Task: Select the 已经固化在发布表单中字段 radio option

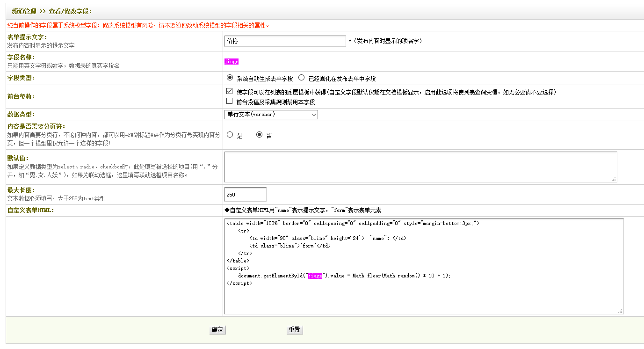Action: click(302, 78)
